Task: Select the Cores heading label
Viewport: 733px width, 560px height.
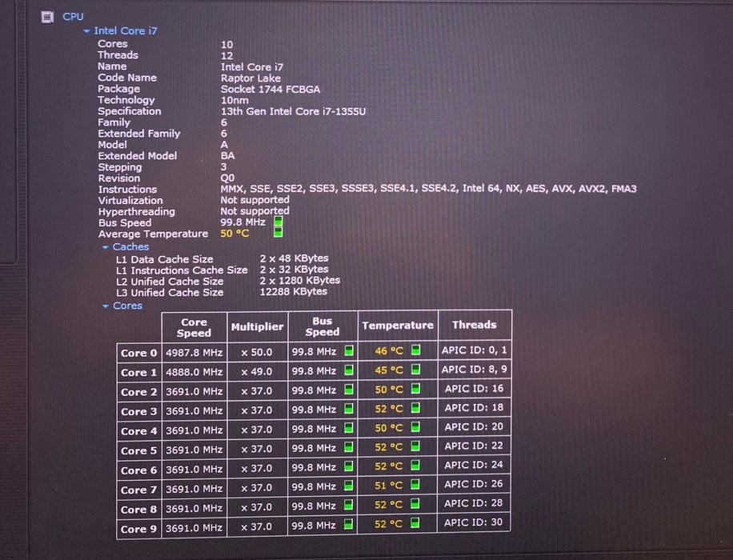Action: pos(127,306)
